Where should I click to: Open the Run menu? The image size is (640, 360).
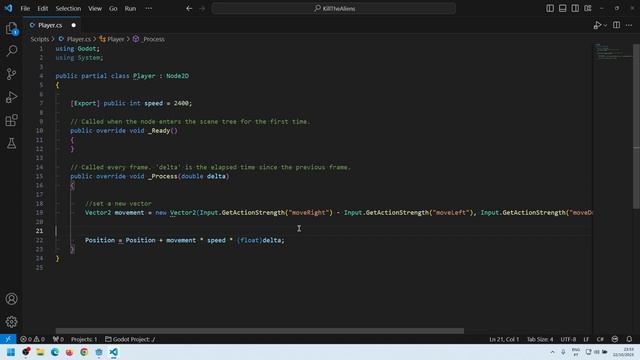click(x=130, y=8)
